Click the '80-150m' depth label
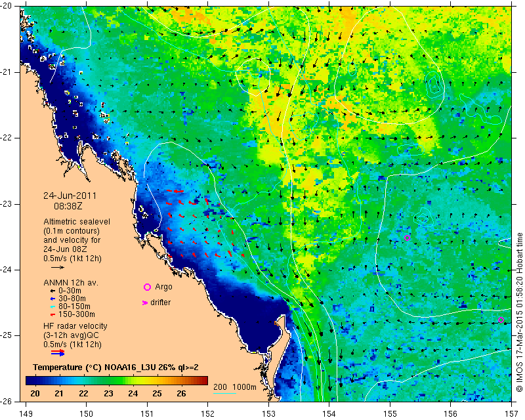 [74, 306]
